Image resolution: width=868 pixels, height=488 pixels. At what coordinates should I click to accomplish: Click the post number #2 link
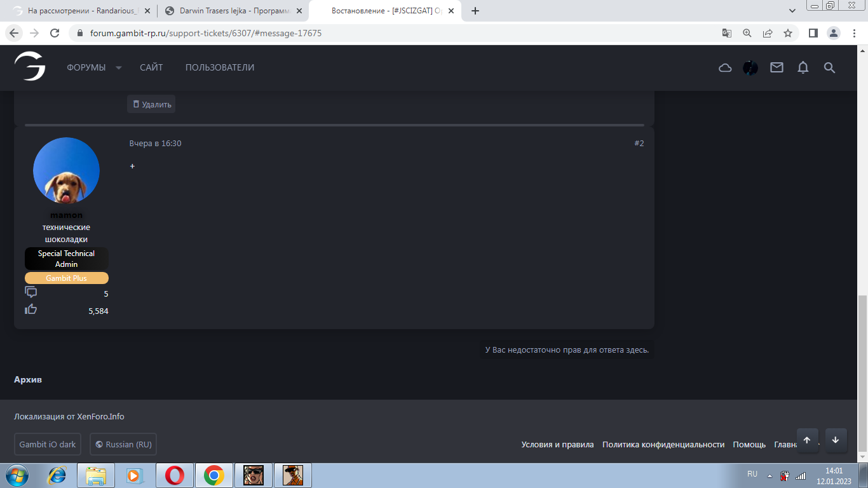[x=639, y=144]
